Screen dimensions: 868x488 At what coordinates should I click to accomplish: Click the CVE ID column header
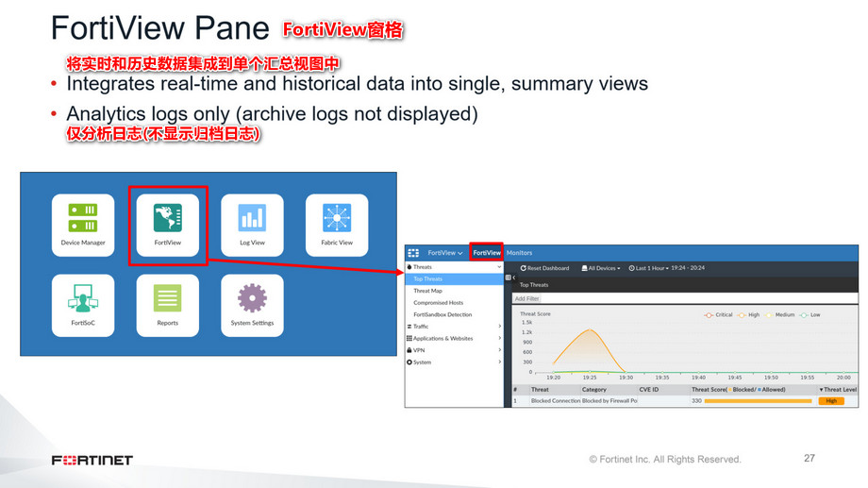tap(649, 390)
